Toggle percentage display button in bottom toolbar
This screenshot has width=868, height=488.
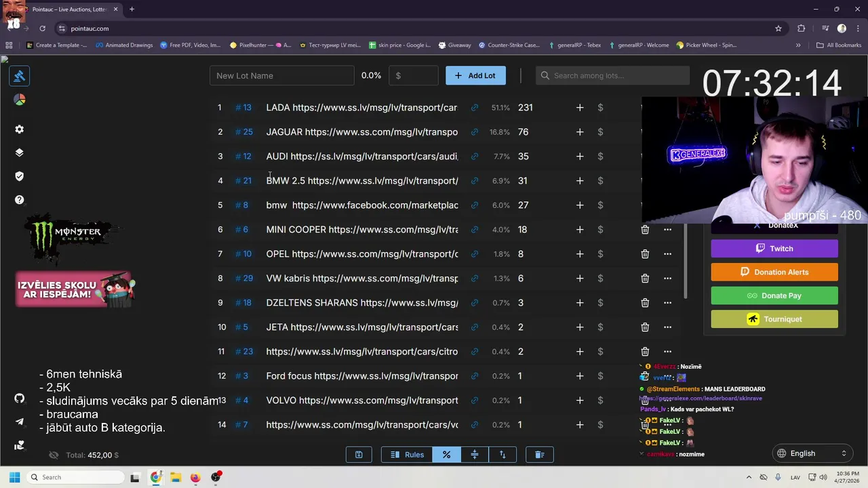point(446,455)
